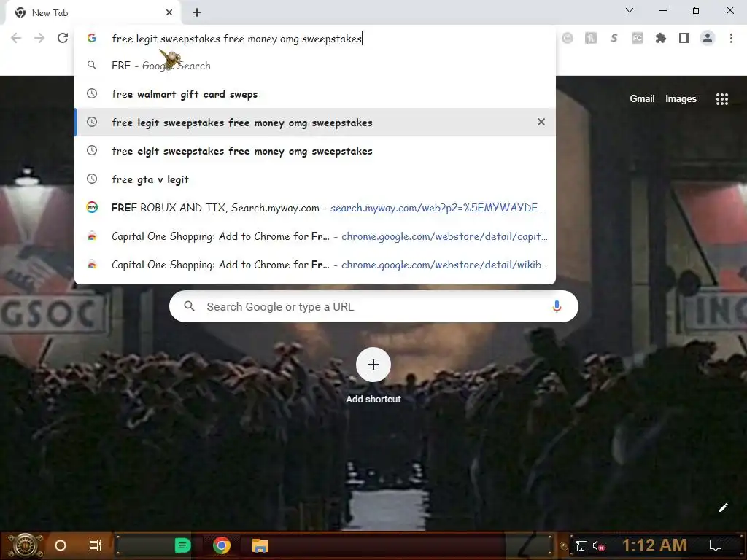Choose 'free elgit sweepstakes' suggestion
This screenshot has height=560, width=747.
(315, 151)
